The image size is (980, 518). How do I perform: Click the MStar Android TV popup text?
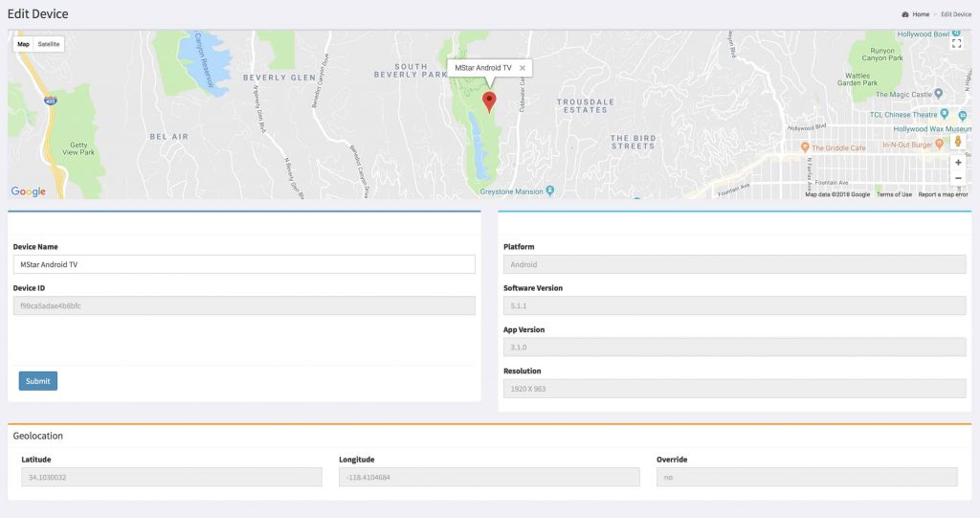coord(483,68)
